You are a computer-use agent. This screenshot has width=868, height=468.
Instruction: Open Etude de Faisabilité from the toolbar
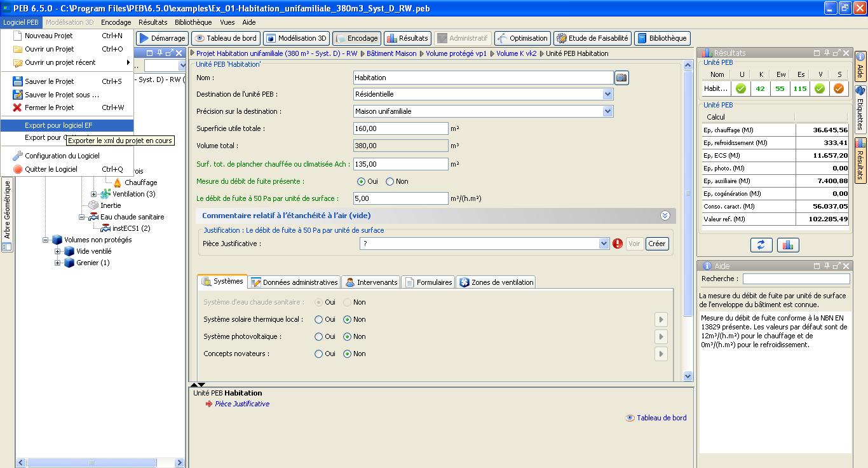click(592, 38)
